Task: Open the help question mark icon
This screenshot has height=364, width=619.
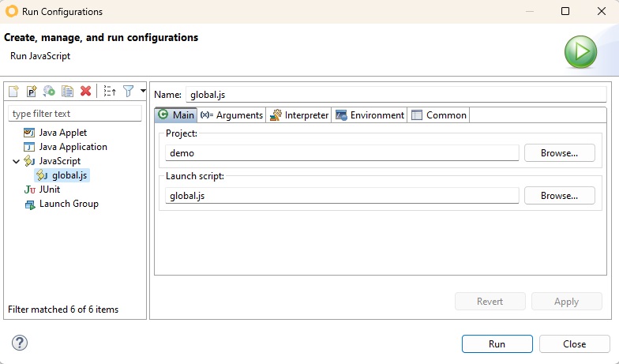Action: (21, 343)
